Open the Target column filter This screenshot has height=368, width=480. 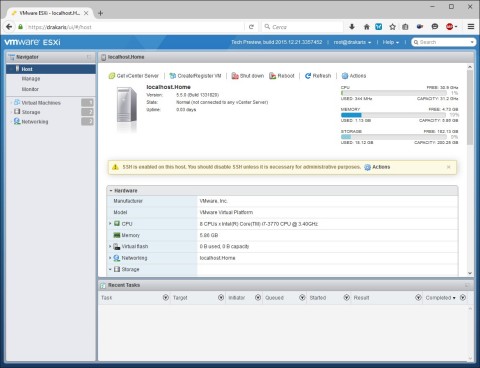click(221, 297)
